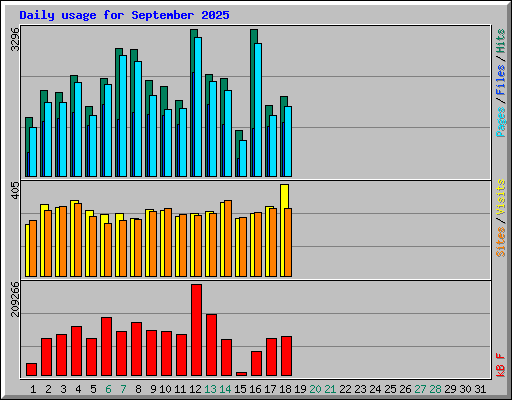
Task: Click the red KB bar for day 8
Action: coord(136,349)
